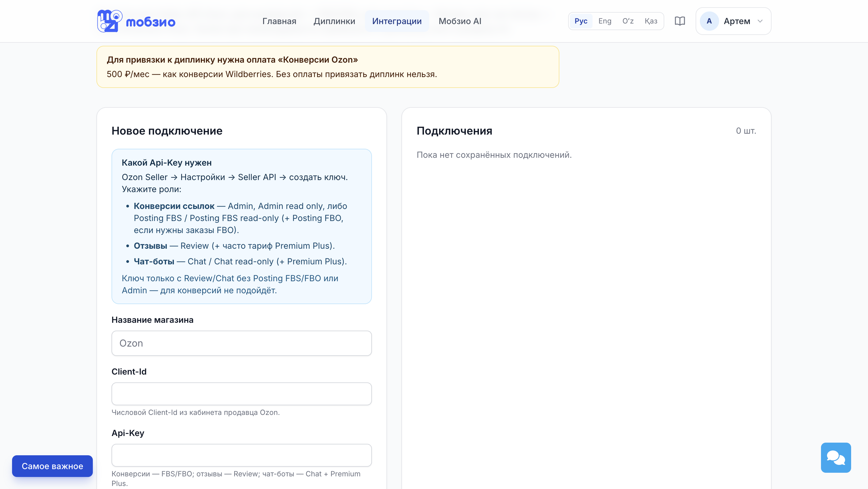Click the 'Ozon Seller → Настройки' instruction line

click(234, 177)
